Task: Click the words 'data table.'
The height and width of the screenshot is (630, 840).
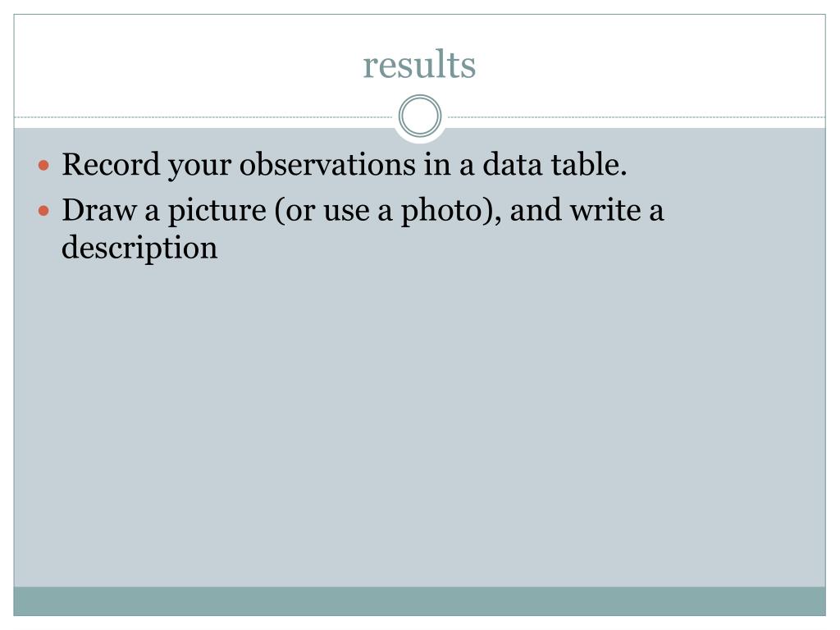Action: [555, 164]
